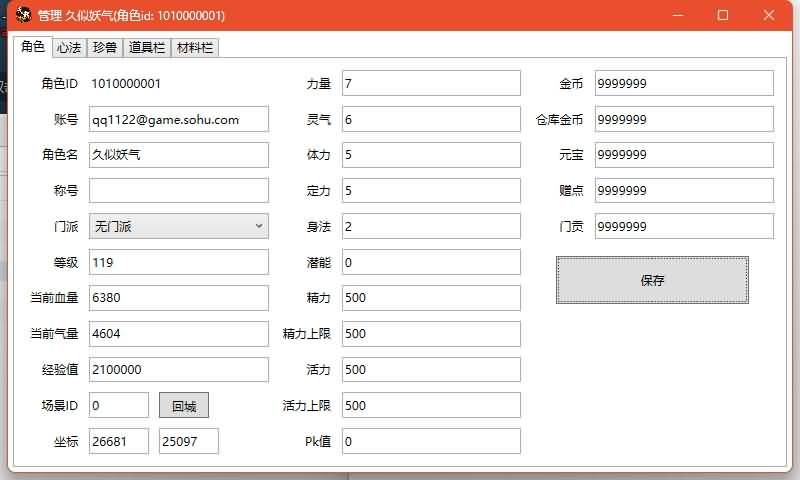Click the 回城 button

184,406
